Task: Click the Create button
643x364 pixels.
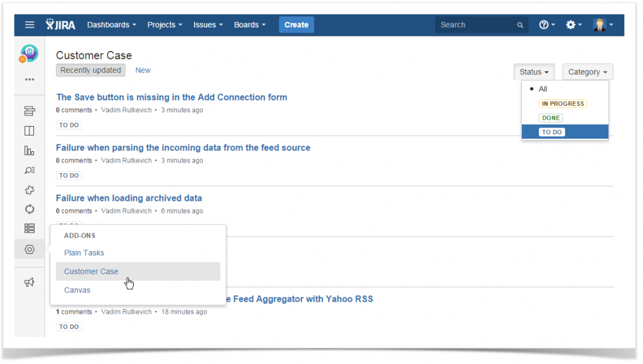Action: (x=296, y=24)
